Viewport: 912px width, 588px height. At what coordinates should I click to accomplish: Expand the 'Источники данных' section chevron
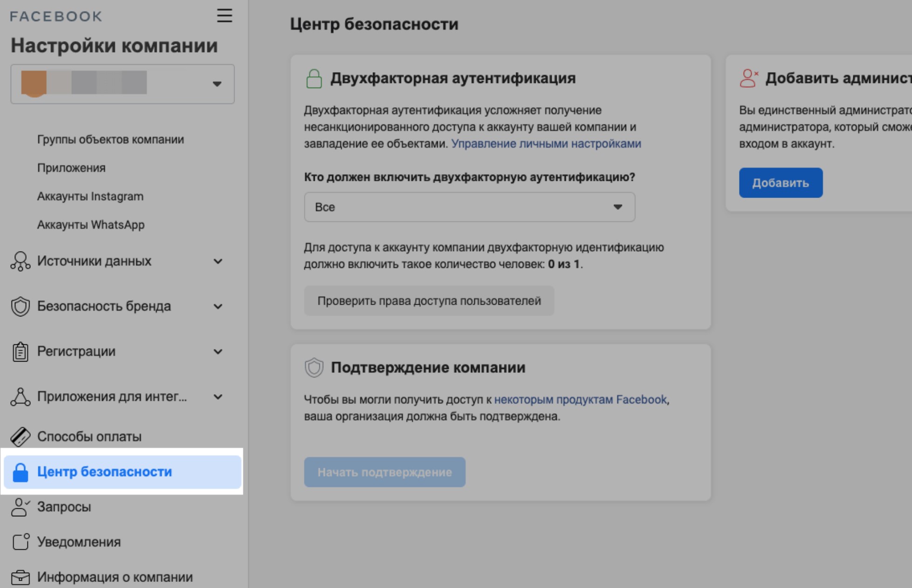218,261
